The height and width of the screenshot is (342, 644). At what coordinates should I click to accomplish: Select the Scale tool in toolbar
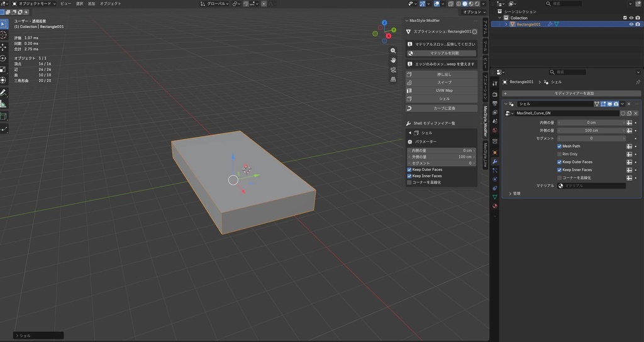3,69
